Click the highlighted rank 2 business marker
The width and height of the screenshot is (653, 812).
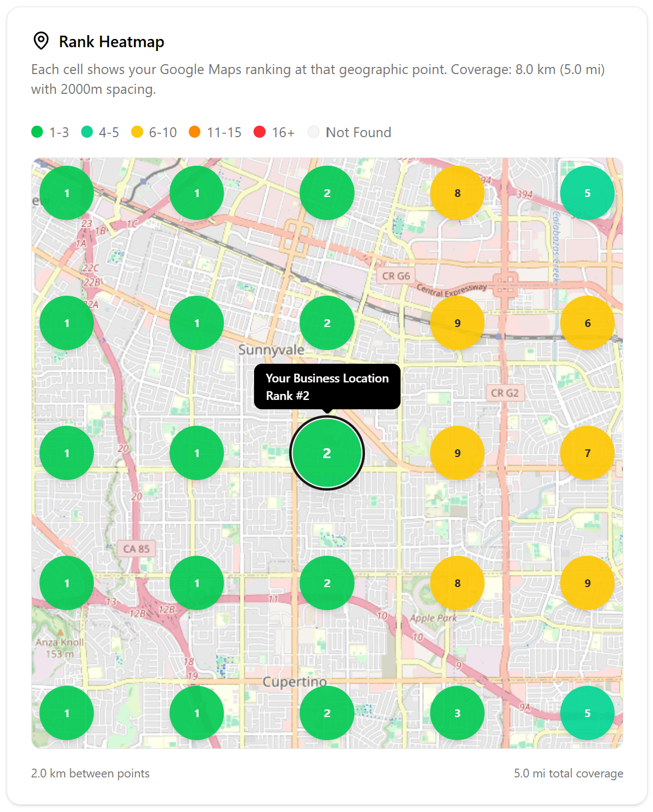[327, 453]
